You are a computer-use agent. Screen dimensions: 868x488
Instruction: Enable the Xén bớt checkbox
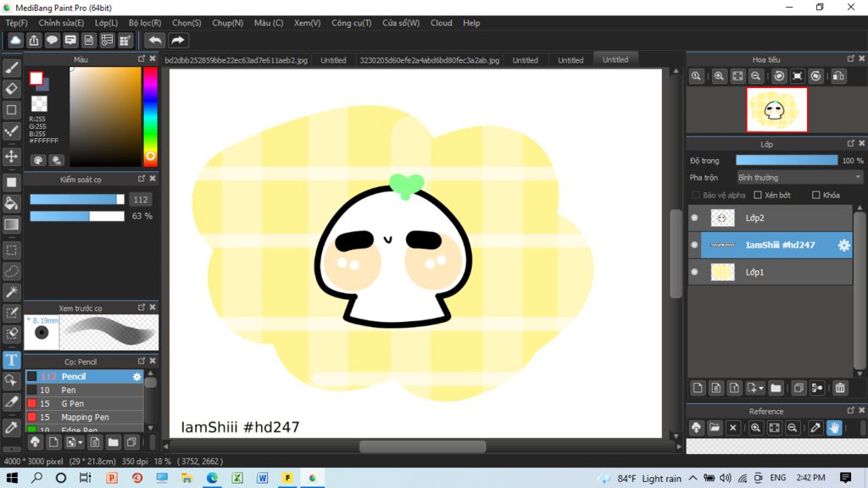pyautogui.click(x=758, y=195)
